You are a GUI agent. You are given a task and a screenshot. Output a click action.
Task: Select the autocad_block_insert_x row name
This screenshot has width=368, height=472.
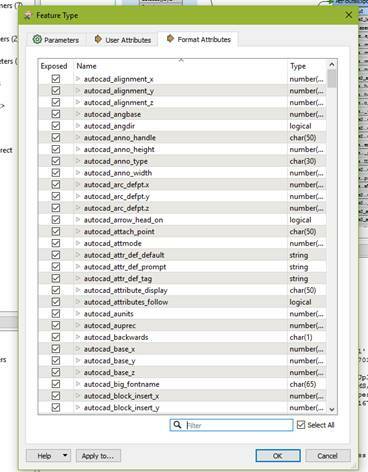[x=121, y=396]
